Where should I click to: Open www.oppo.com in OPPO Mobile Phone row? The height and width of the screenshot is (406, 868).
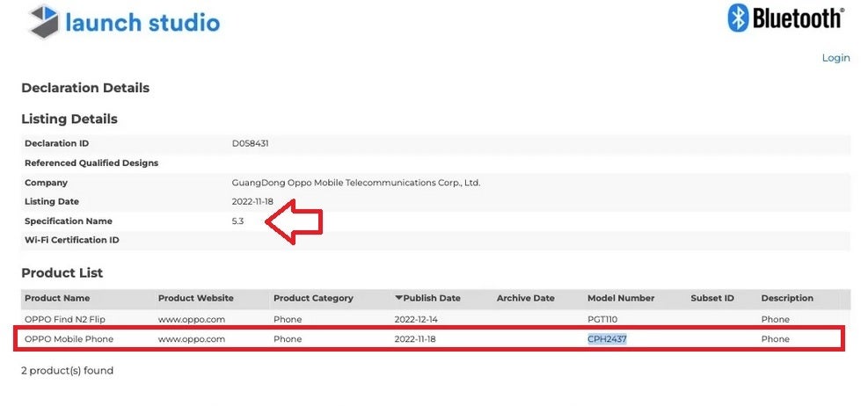click(192, 339)
